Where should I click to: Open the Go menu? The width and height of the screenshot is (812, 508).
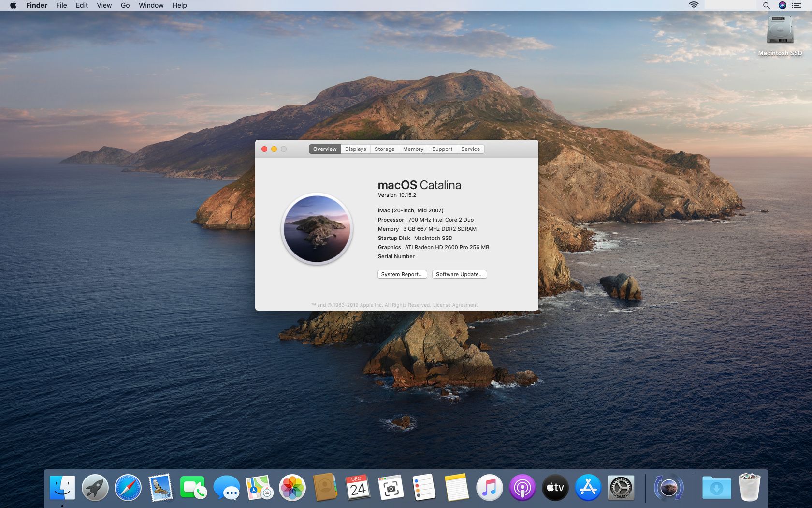(x=125, y=5)
